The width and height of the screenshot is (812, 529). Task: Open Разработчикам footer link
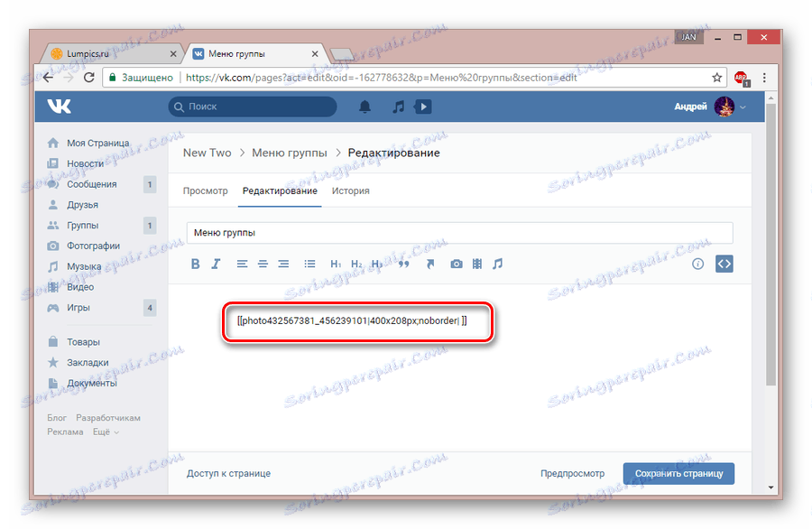coord(108,418)
